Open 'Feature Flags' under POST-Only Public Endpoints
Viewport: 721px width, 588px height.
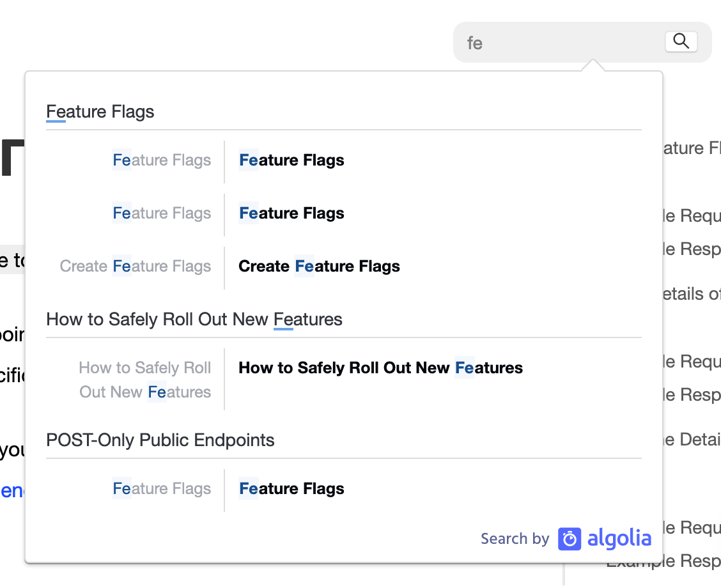pyautogui.click(x=291, y=488)
